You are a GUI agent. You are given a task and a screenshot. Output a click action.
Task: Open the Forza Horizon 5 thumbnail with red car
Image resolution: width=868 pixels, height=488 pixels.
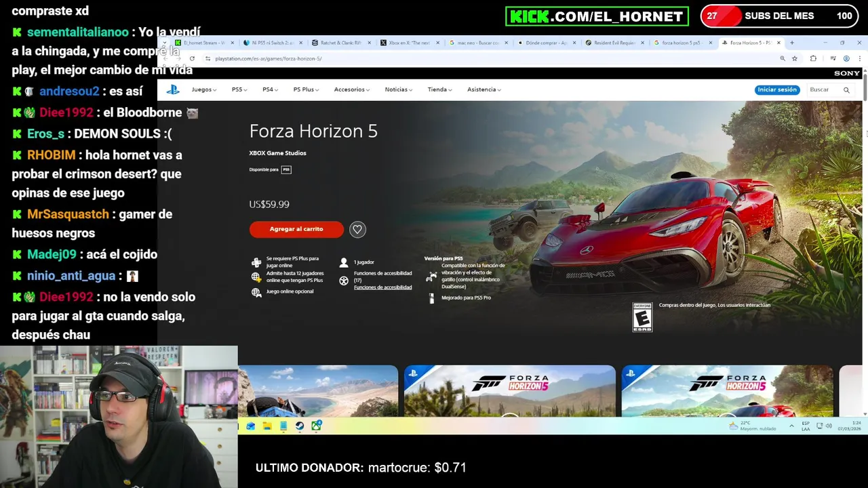point(727,390)
